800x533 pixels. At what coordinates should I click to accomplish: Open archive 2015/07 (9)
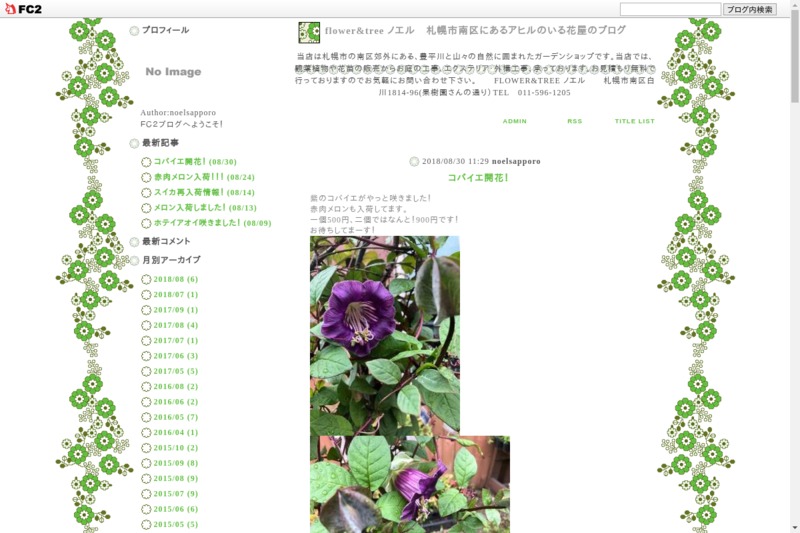(x=176, y=493)
